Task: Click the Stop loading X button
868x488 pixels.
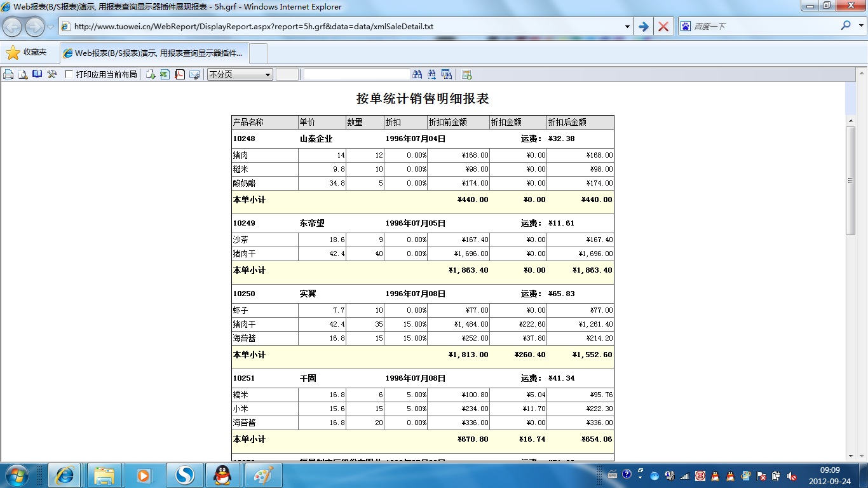Action: coord(663,27)
